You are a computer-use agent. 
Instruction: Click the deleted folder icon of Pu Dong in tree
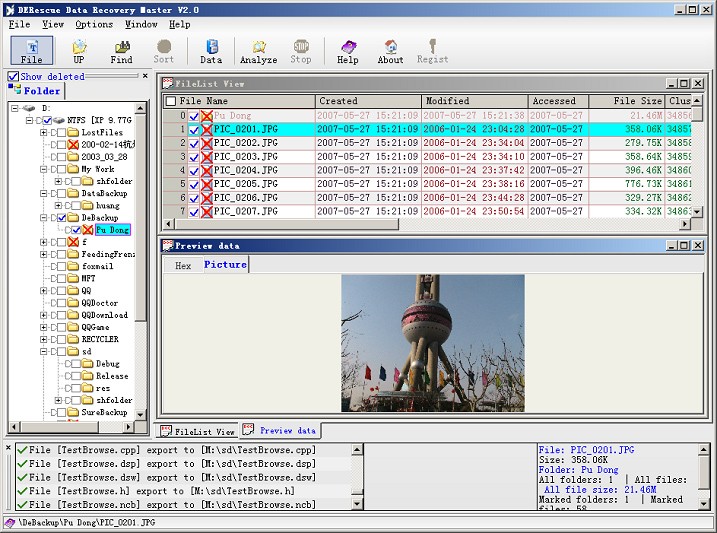pyautogui.click(x=88, y=230)
